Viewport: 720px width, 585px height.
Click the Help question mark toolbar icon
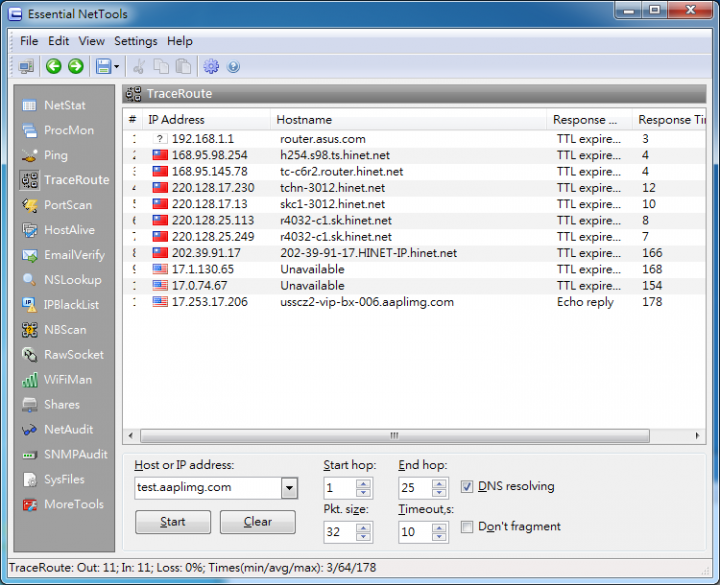233,67
